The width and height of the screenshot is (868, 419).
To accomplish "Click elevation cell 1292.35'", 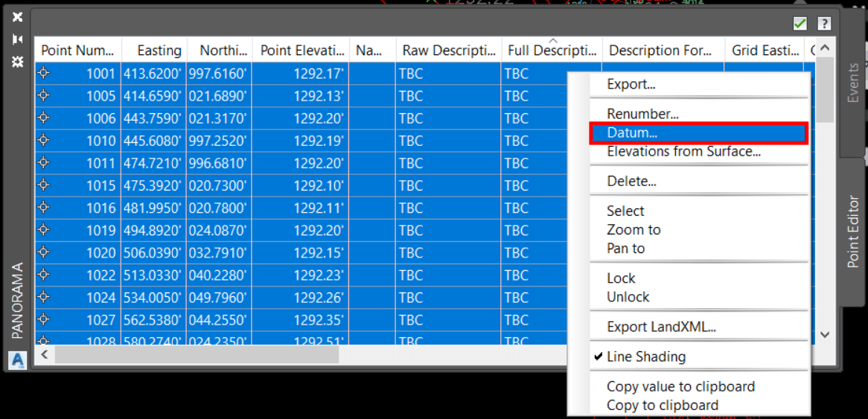I will tap(301, 319).
